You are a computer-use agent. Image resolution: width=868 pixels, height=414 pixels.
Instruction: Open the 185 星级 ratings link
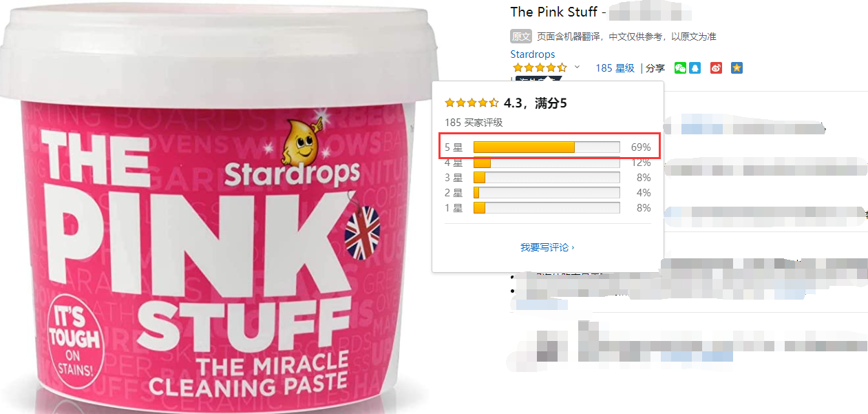615,68
